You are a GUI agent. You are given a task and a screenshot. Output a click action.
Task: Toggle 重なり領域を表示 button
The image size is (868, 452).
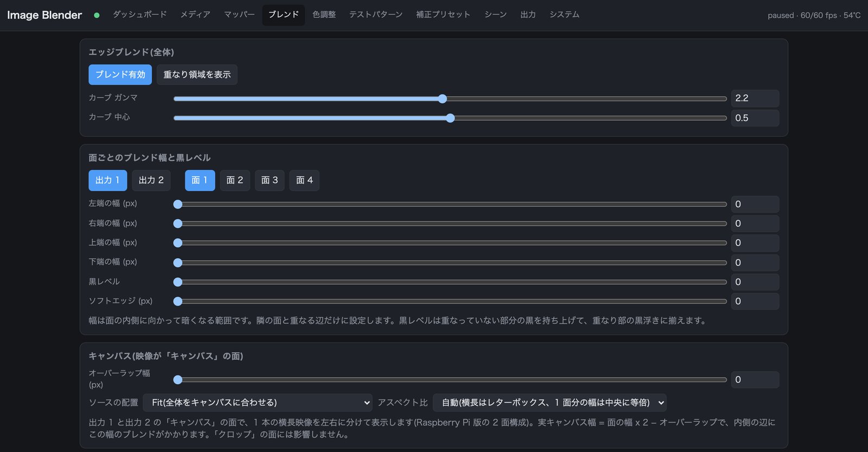click(197, 75)
